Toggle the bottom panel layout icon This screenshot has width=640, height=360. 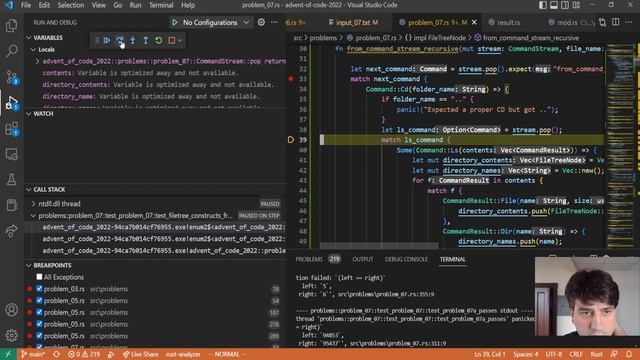554,5
